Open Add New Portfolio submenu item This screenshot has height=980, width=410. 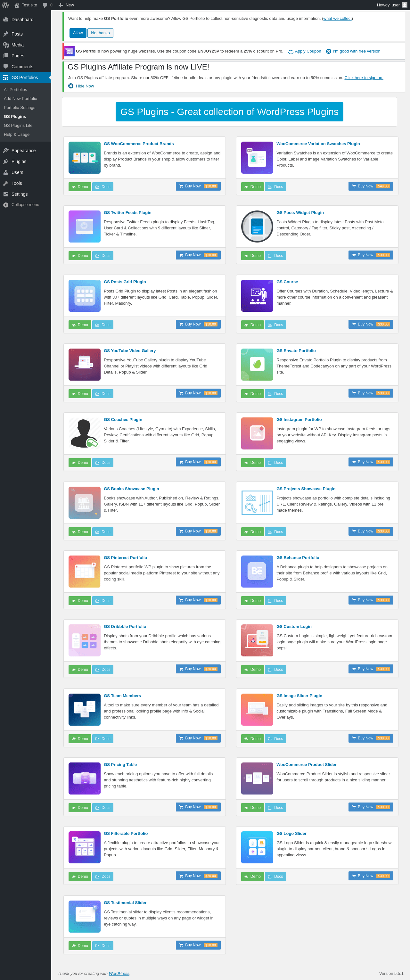click(x=20, y=99)
